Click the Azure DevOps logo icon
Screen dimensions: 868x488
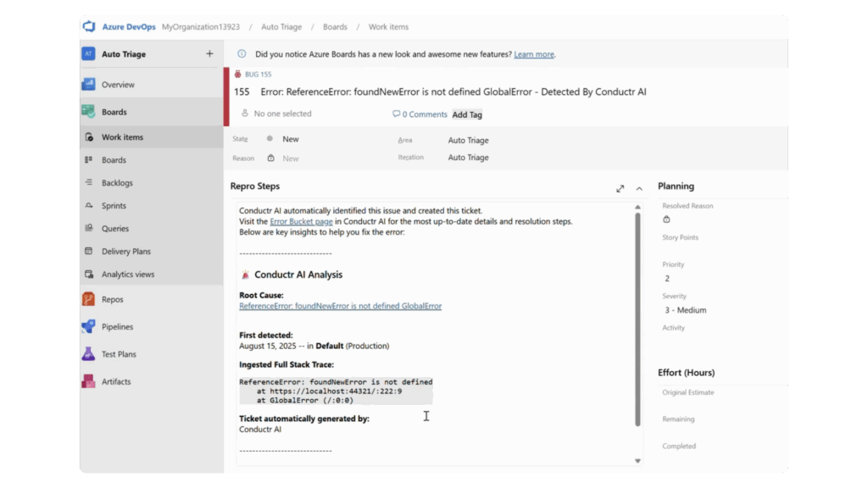click(89, 26)
